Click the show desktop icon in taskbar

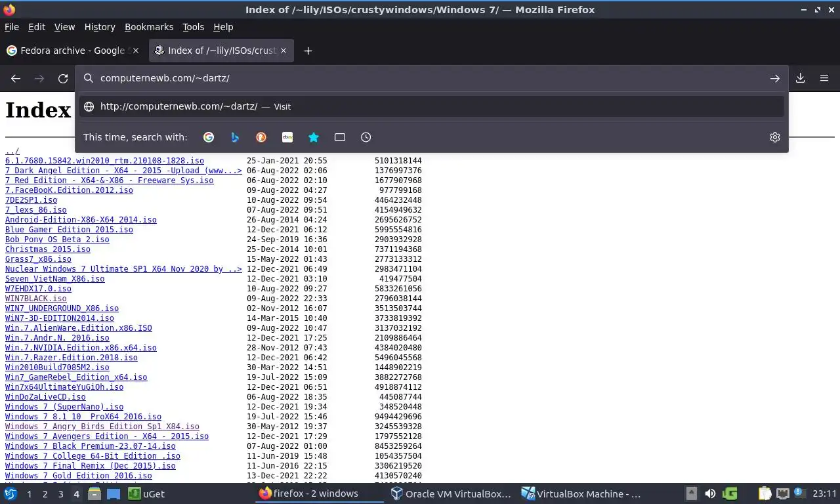click(113, 493)
